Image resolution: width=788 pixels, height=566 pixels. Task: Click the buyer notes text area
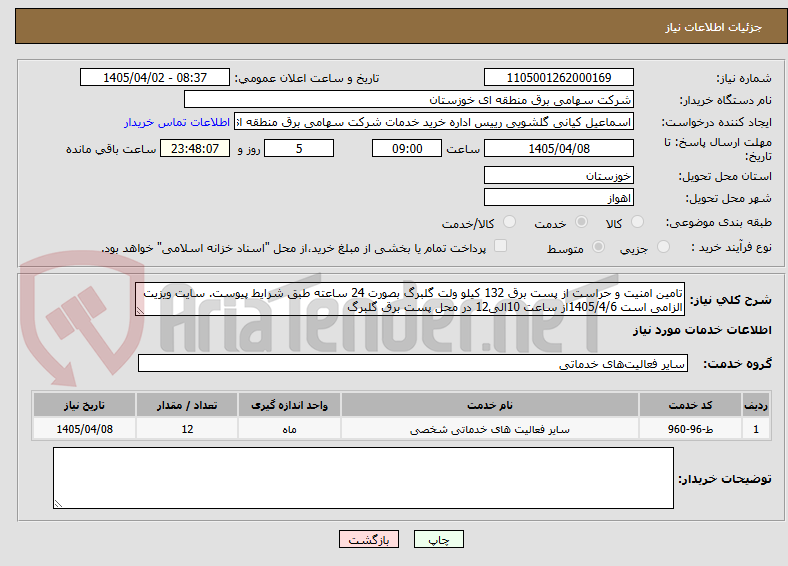[x=363, y=478]
